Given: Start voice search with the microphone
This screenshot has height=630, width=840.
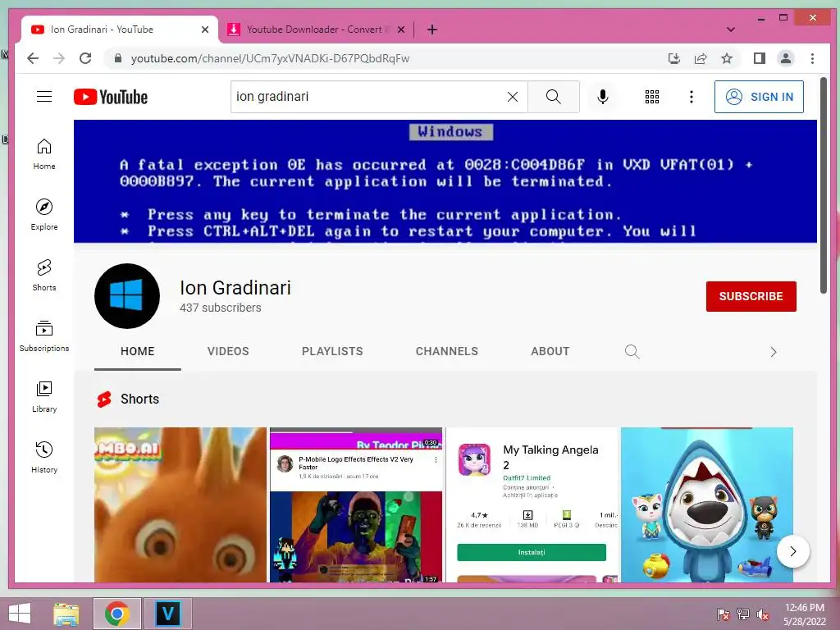Looking at the screenshot, I should [603, 97].
